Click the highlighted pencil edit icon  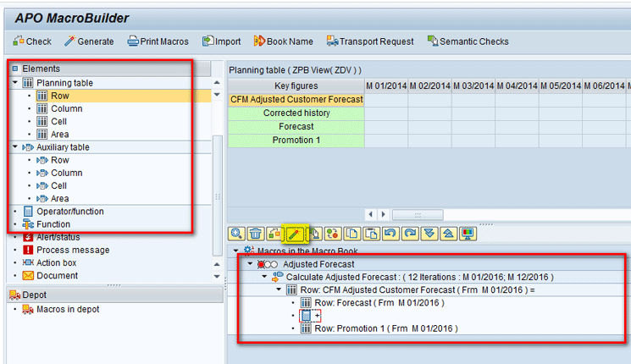click(x=294, y=233)
